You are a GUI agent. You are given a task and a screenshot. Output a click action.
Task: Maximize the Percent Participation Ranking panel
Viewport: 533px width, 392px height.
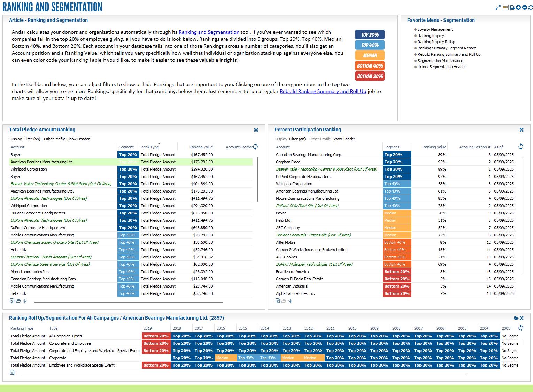coord(522,130)
